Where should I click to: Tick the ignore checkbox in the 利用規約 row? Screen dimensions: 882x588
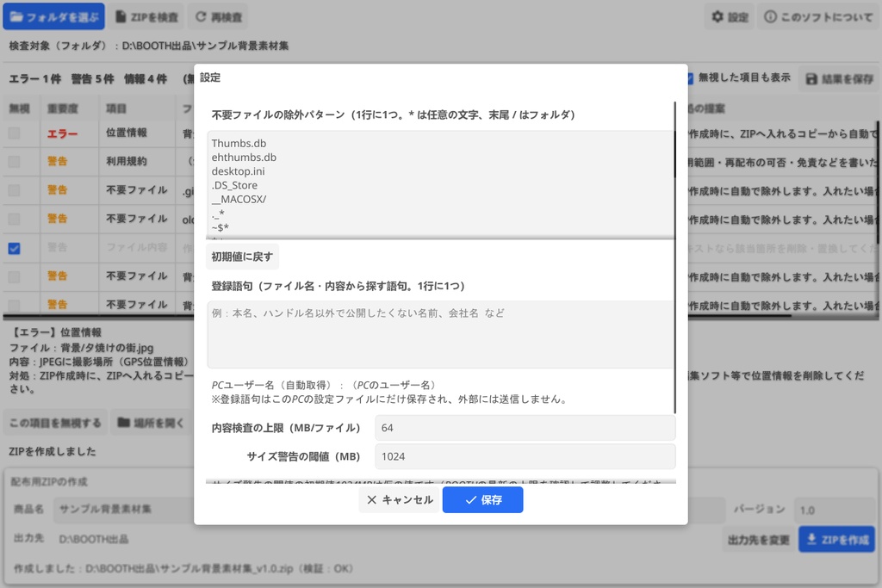click(x=14, y=161)
